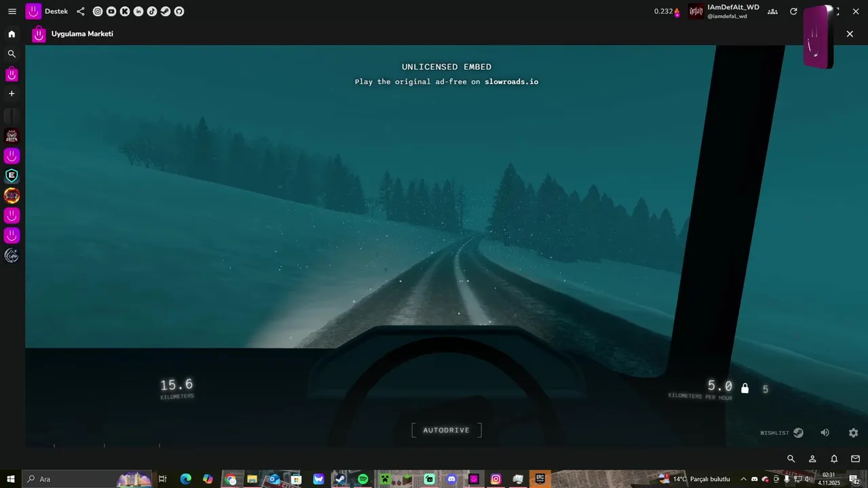868x488 pixels.
Task: Open Microsoft Edge from the taskbar
Action: [x=186, y=479]
